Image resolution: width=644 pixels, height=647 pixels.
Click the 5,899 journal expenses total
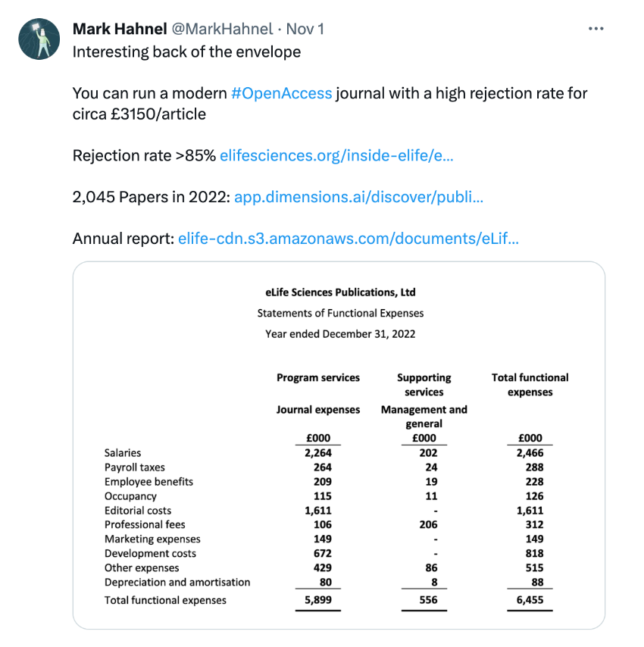[318, 599]
